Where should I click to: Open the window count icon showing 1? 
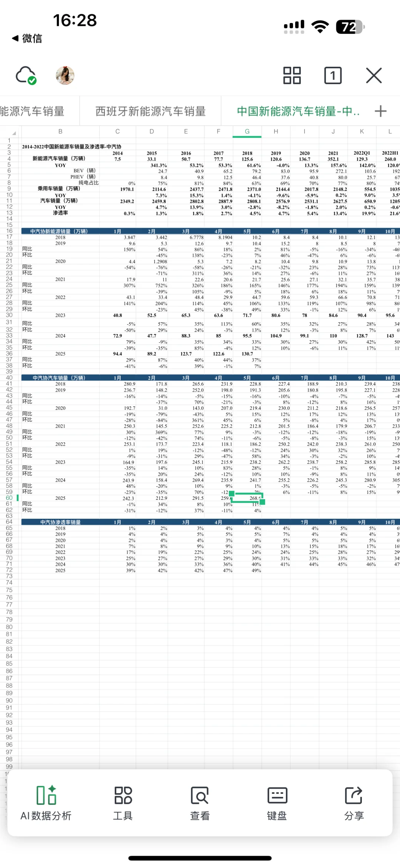point(333,76)
